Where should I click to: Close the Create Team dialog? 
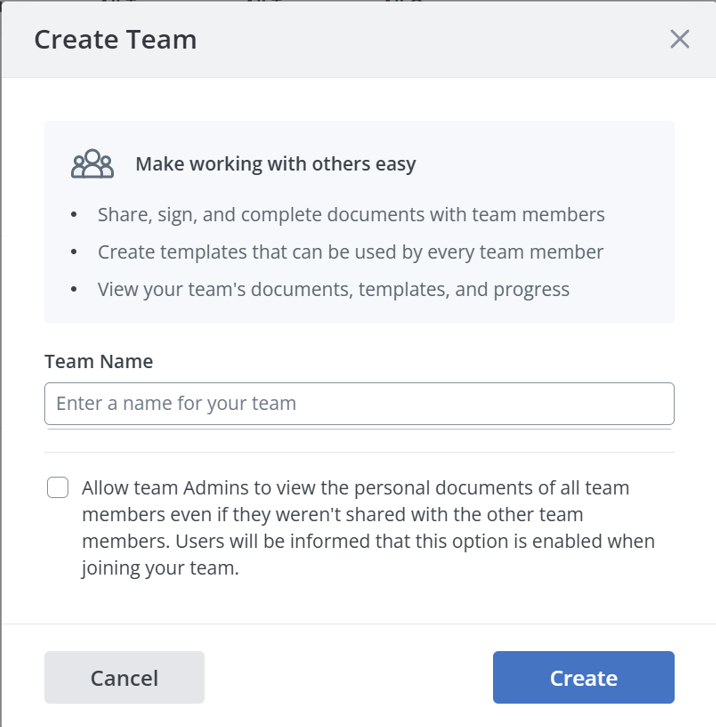pyautogui.click(x=680, y=39)
